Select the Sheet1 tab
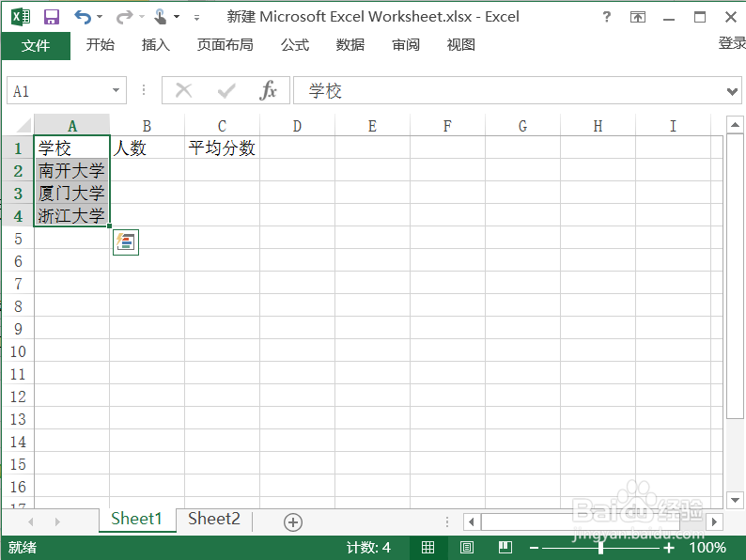746x560 pixels. [x=136, y=519]
